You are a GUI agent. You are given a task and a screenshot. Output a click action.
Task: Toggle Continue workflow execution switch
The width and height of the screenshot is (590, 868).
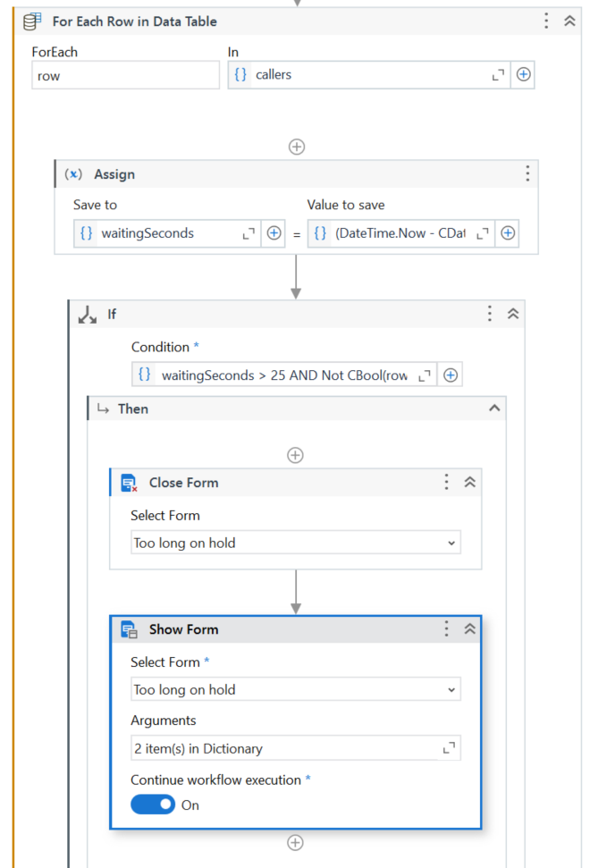153,805
